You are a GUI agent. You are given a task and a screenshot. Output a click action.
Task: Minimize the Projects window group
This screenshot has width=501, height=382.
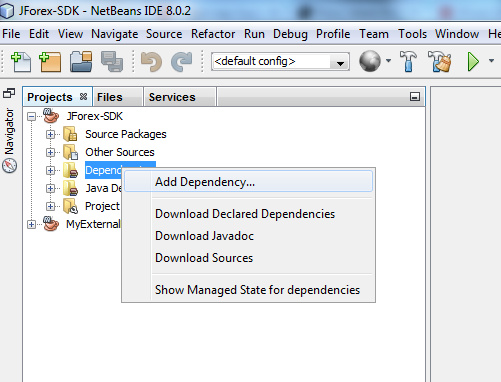[415, 97]
